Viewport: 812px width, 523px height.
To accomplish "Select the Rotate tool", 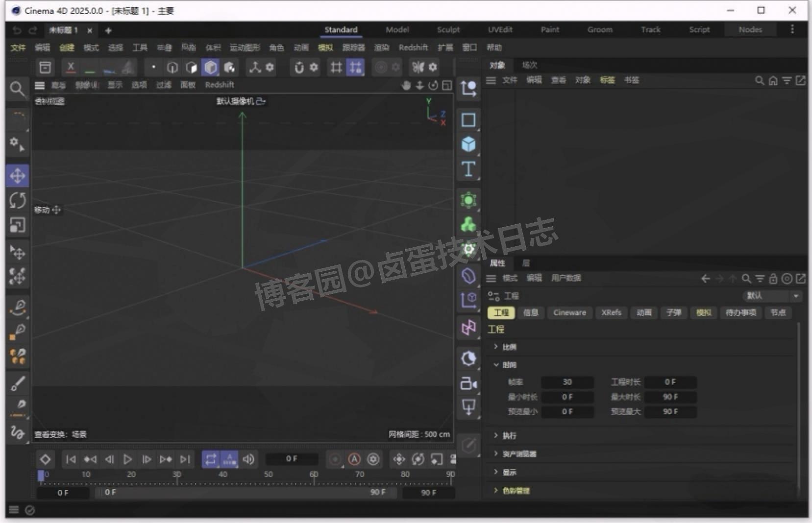I will pyautogui.click(x=18, y=200).
